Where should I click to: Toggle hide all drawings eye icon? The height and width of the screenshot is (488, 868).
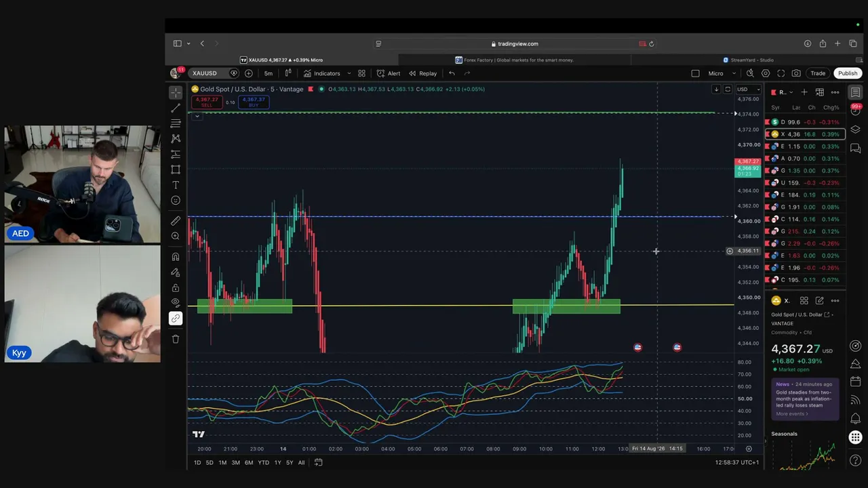176,302
